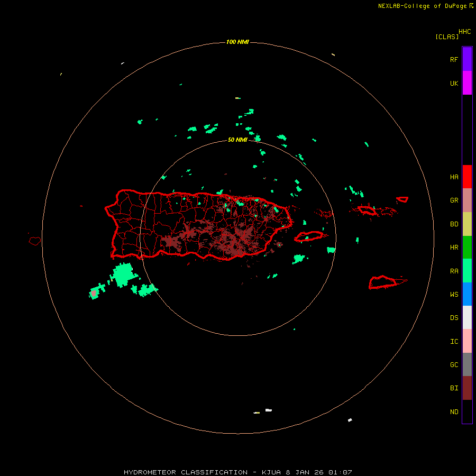
Task: Pick the HR dark green legend swatch
Action: coord(467,247)
